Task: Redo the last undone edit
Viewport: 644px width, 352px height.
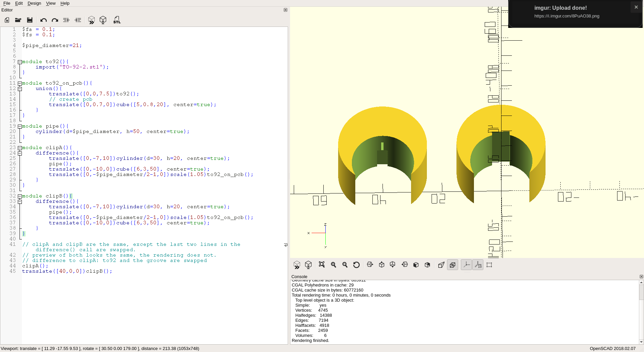Action: point(54,20)
